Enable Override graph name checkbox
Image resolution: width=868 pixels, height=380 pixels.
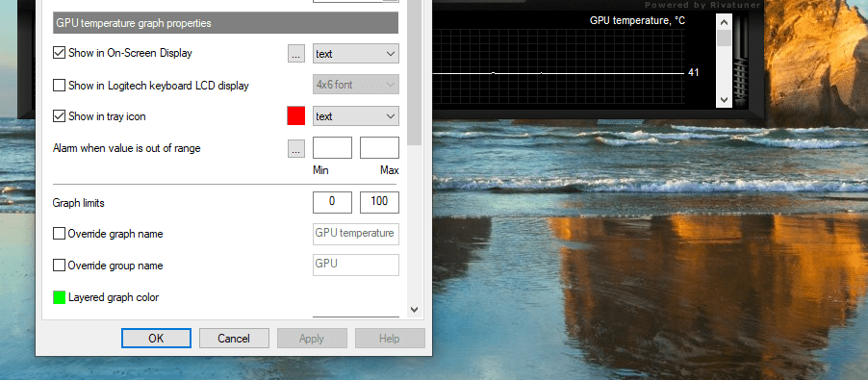coord(59,234)
